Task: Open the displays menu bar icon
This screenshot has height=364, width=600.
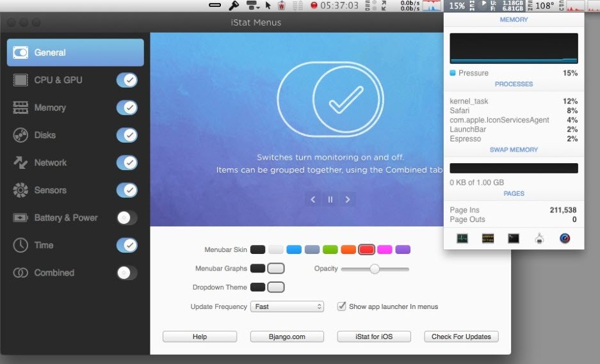Action: tap(252, 5)
